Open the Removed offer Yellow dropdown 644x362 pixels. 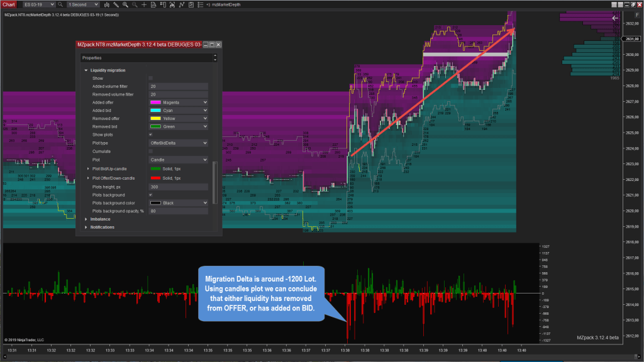[178, 118]
